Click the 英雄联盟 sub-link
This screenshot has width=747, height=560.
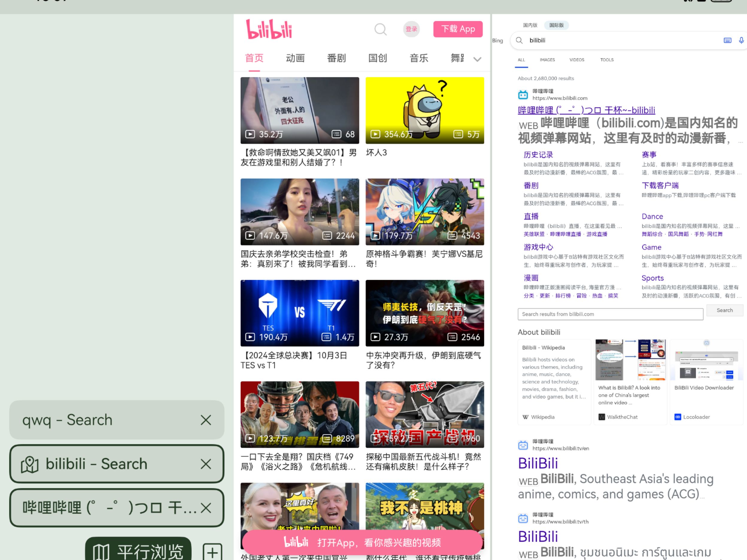(x=534, y=234)
